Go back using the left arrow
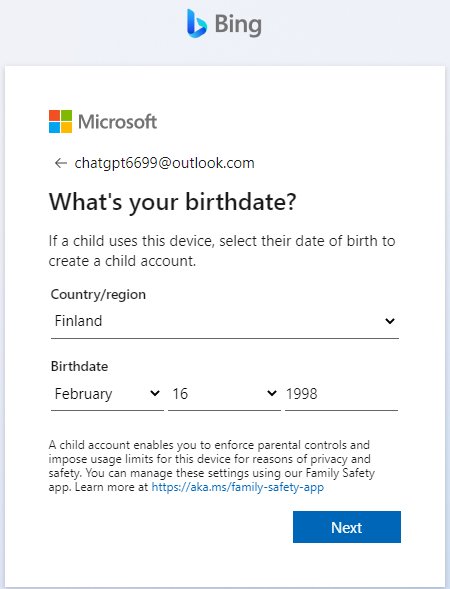 coord(60,163)
